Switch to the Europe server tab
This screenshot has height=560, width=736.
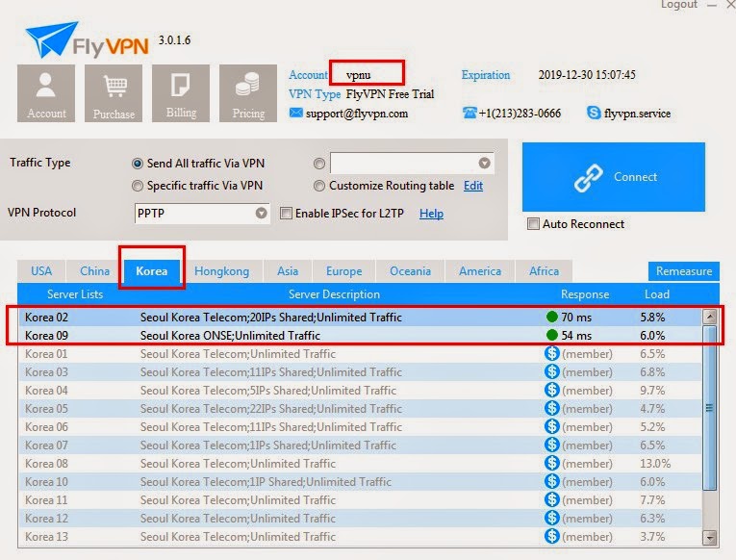[344, 271]
